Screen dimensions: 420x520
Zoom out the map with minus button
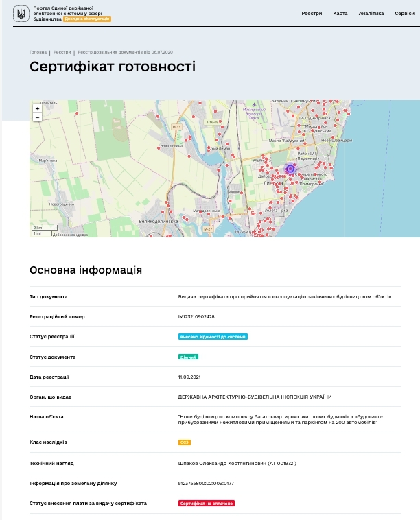point(38,117)
